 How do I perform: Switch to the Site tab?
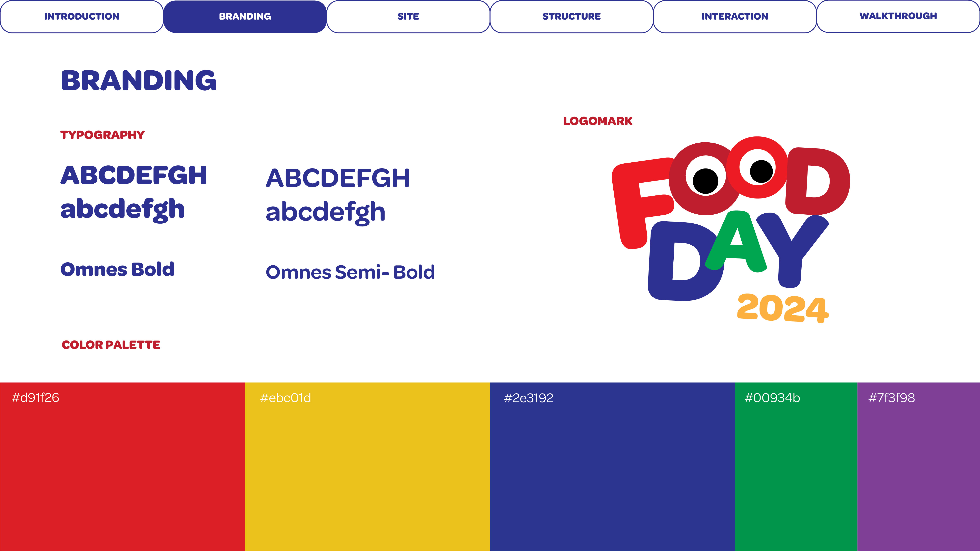coord(408,16)
